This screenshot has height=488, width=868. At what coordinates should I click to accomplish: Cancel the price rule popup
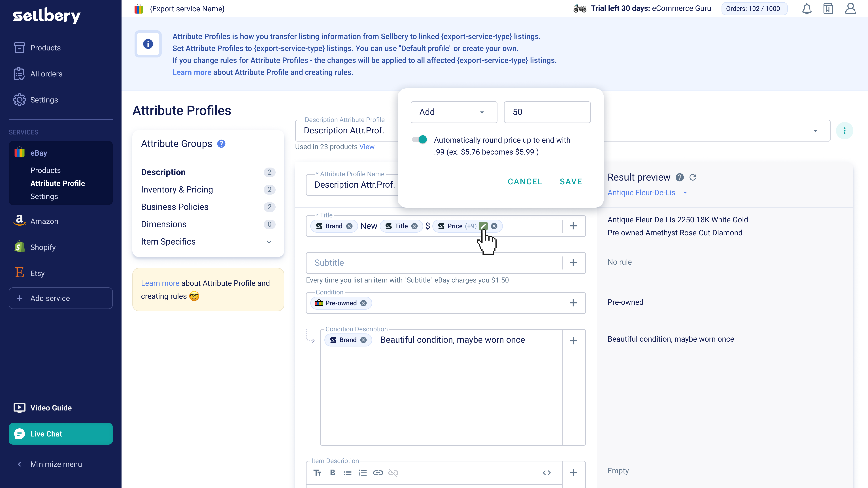(x=525, y=181)
